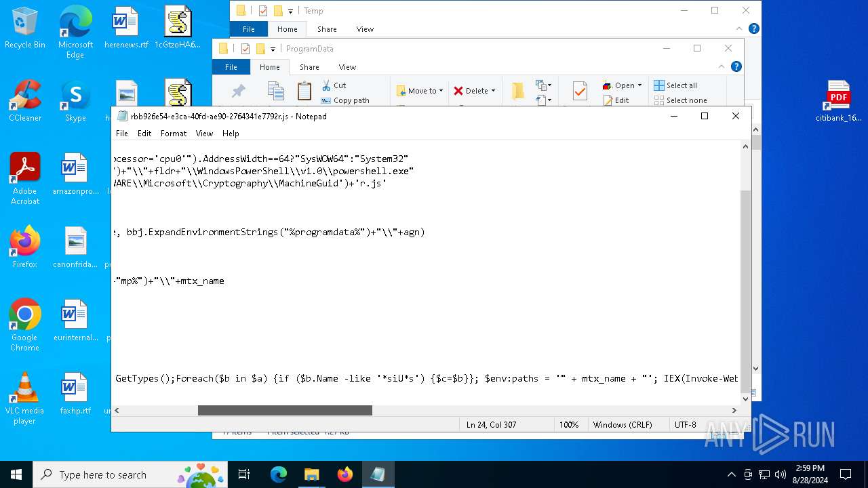The height and width of the screenshot is (488, 868).
Task: Click Notepad horizontal scrollbar thumb
Action: tap(285, 410)
